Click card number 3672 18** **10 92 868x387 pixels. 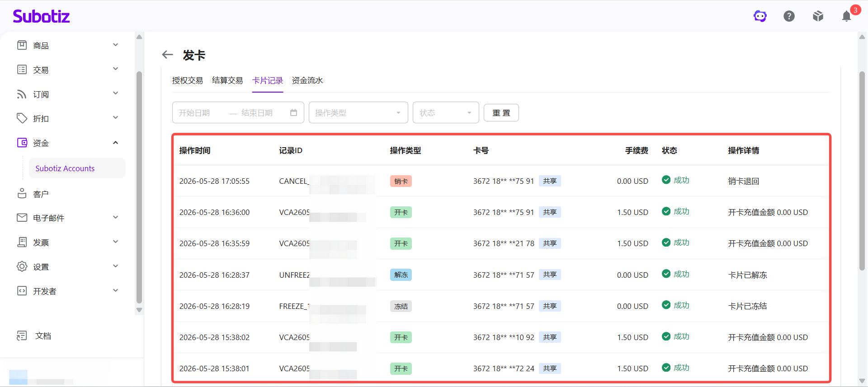[x=504, y=337]
